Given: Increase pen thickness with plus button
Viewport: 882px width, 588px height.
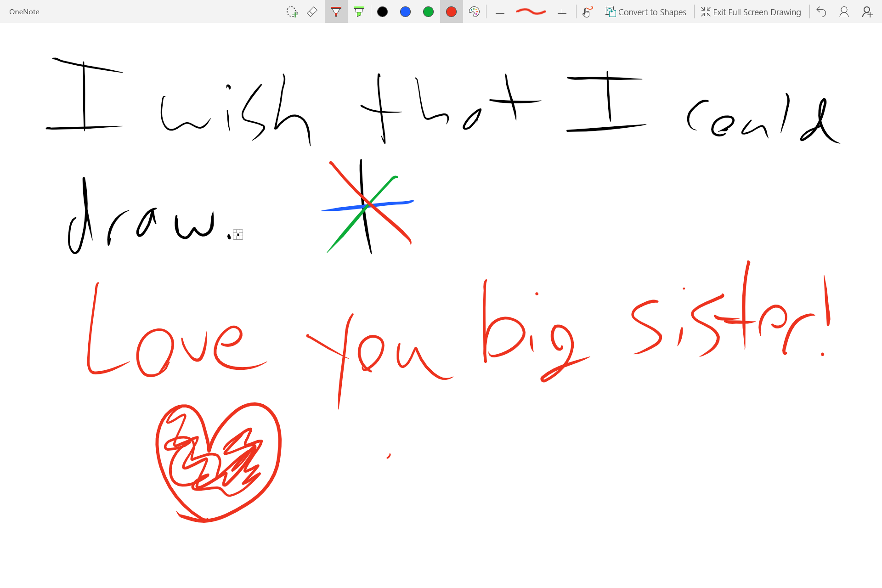Looking at the screenshot, I should (562, 12).
